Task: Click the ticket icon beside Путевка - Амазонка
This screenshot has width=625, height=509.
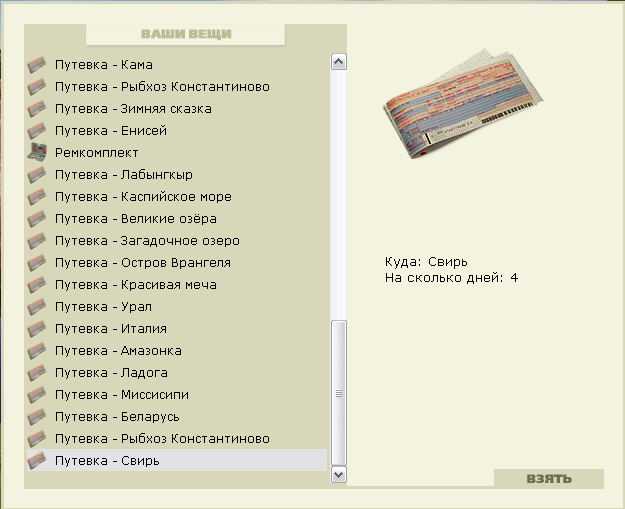Action: tap(37, 350)
